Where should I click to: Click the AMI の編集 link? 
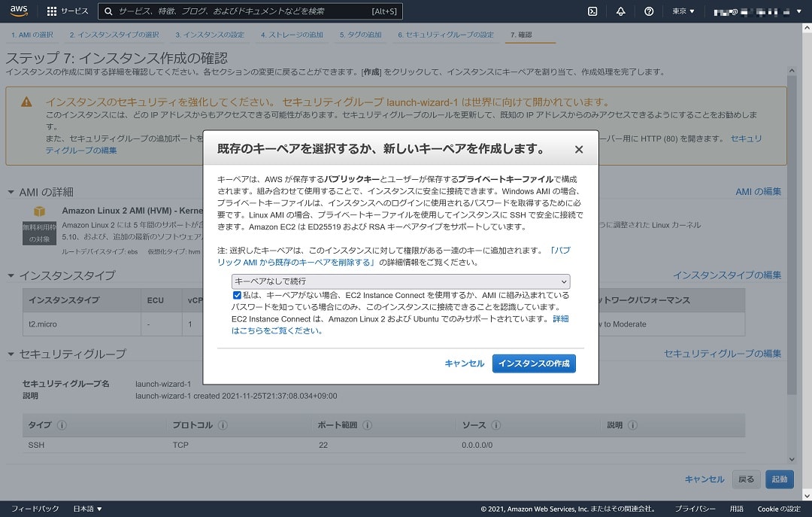click(x=758, y=192)
